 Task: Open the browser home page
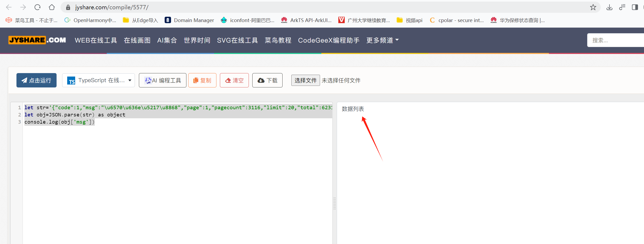pos(52,7)
